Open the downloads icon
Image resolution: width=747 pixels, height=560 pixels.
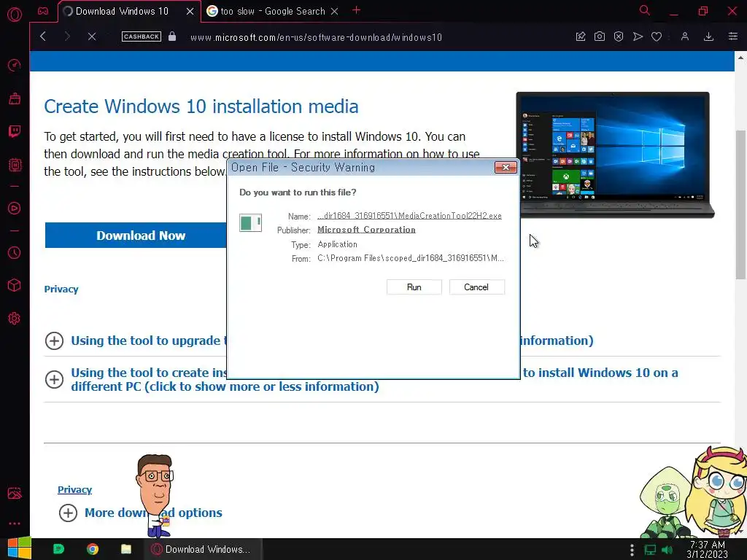[x=708, y=36]
